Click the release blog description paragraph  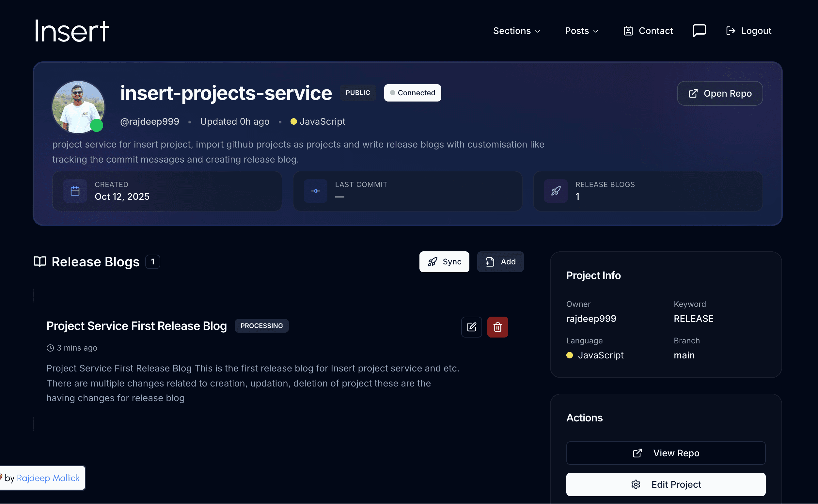(253, 383)
